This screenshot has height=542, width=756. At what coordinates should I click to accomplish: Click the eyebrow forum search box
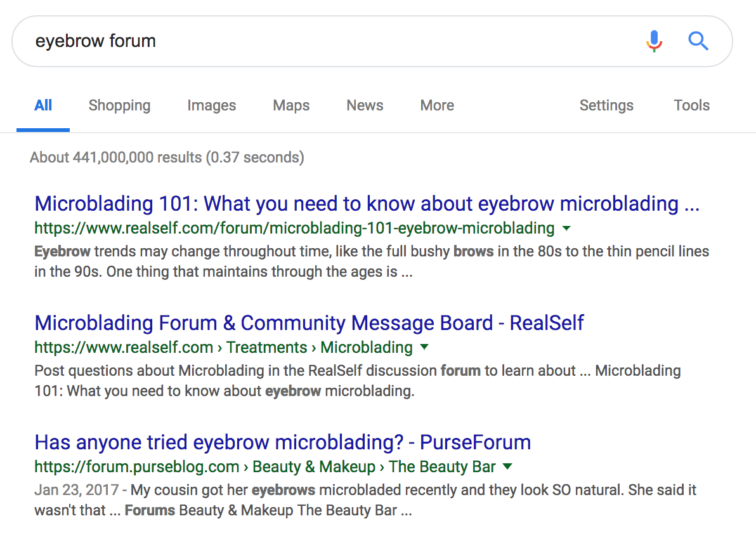(317, 41)
